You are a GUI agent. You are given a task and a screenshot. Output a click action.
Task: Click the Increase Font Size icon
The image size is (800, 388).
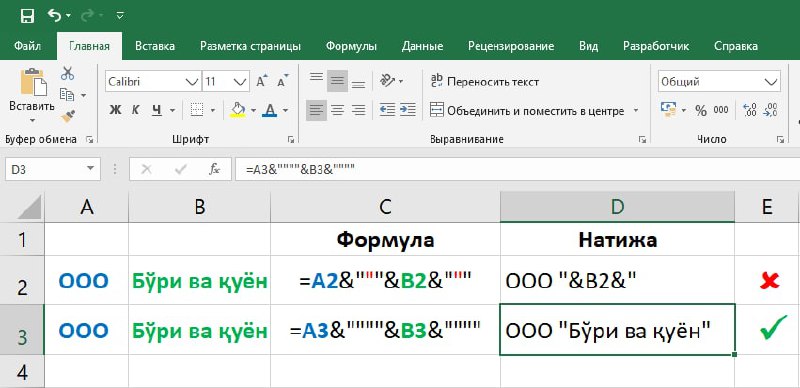[x=262, y=82]
